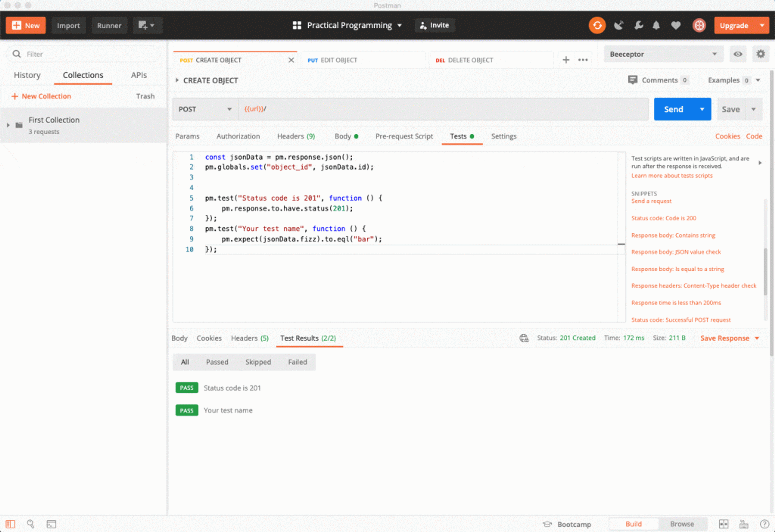Toggle sidebar icon in status bar
The height and width of the screenshot is (532, 775).
pyautogui.click(x=10, y=524)
